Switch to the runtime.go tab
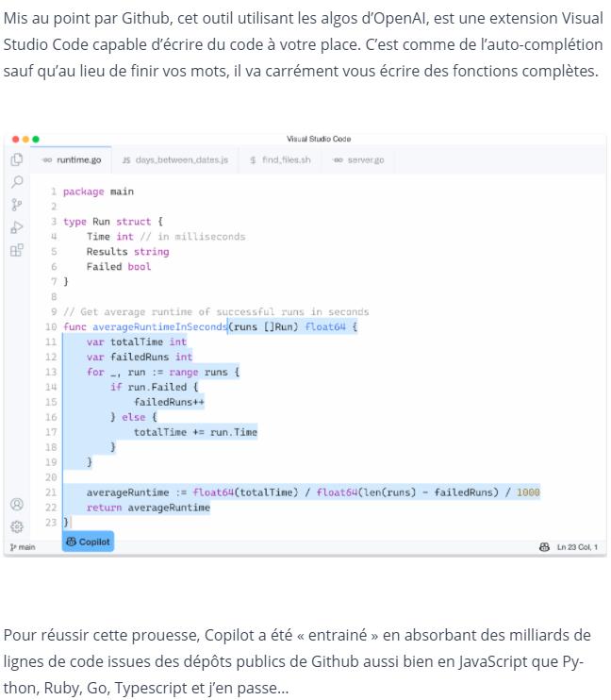Viewport: 611px width, 700px height. click(x=71, y=159)
